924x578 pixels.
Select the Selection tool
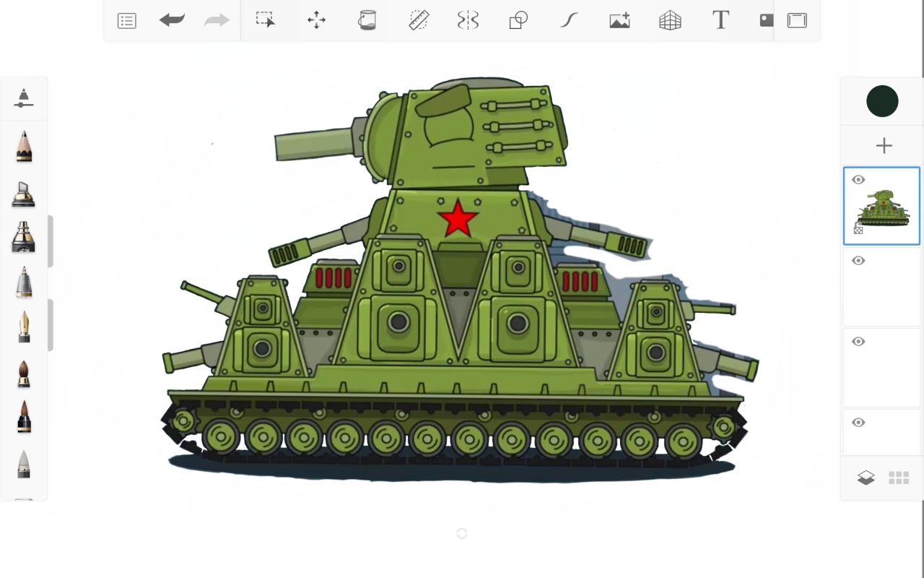pyautogui.click(x=266, y=20)
